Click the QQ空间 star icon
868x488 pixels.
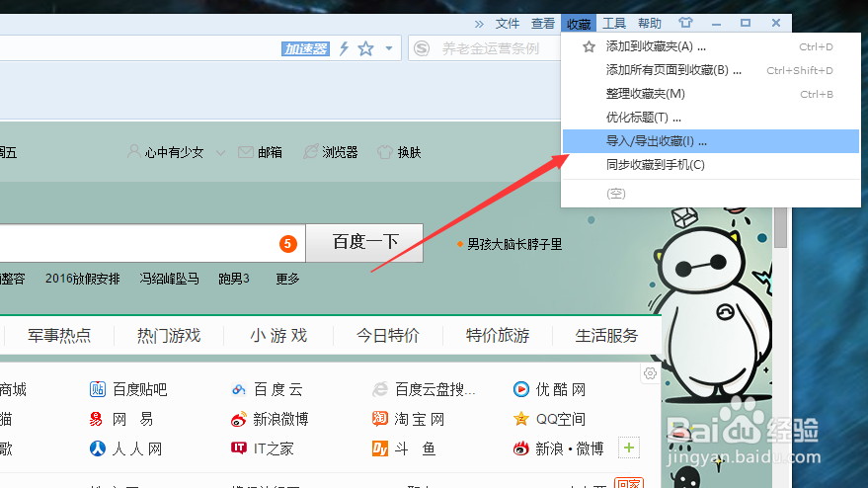coord(521,419)
